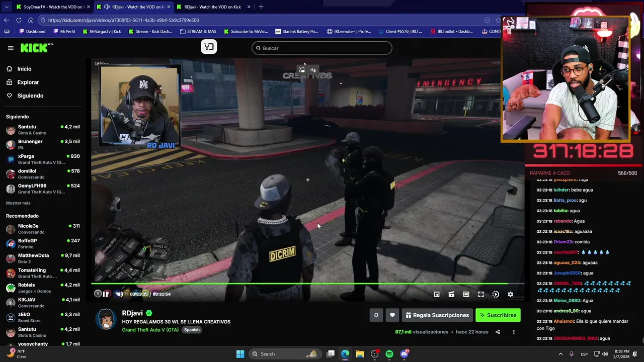Open zEkO Brawl Stars channel
The image size is (644, 362).
(43, 317)
